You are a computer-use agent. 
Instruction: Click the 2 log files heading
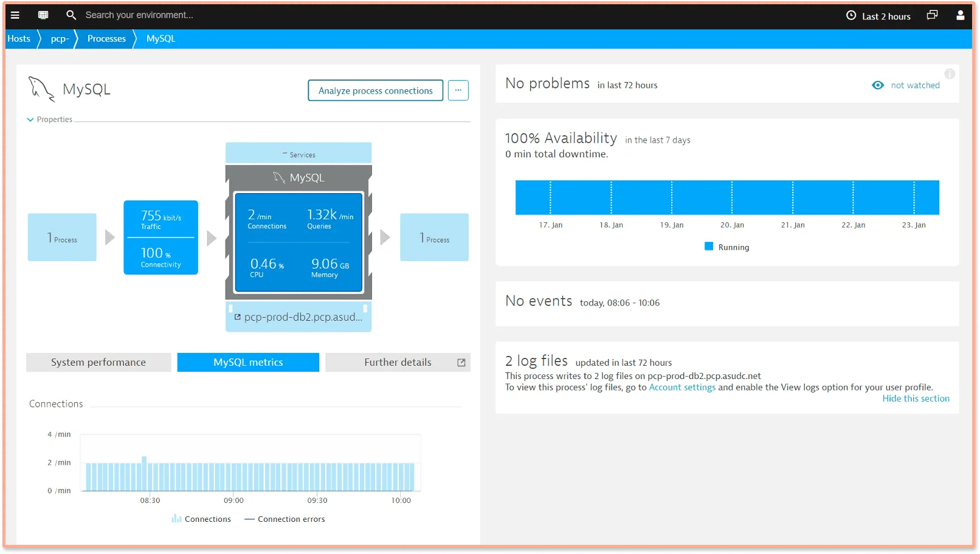pyautogui.click(x=536, y=361)
